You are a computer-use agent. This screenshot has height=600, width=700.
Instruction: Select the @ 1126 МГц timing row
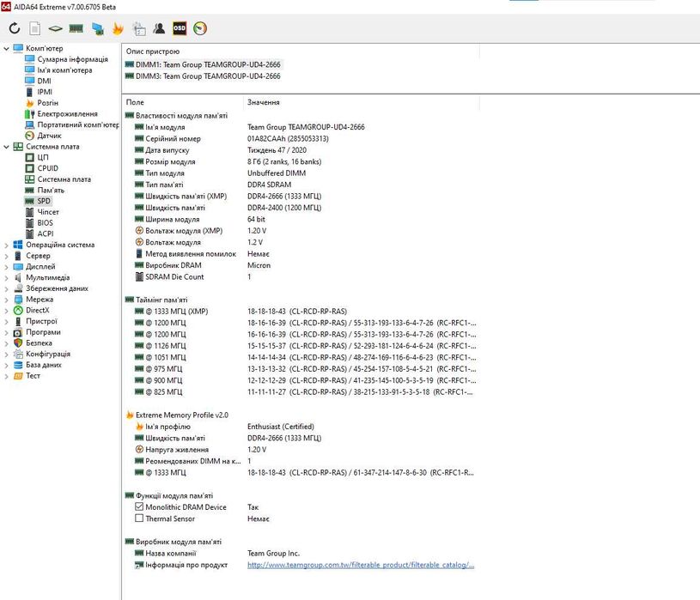point(301,346)
